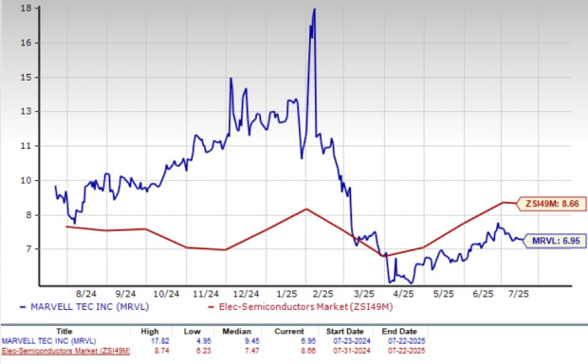Click the 4/25 x-axis label
The width and height of the screenshot is (588, 364).
click(x=403, y=294)
